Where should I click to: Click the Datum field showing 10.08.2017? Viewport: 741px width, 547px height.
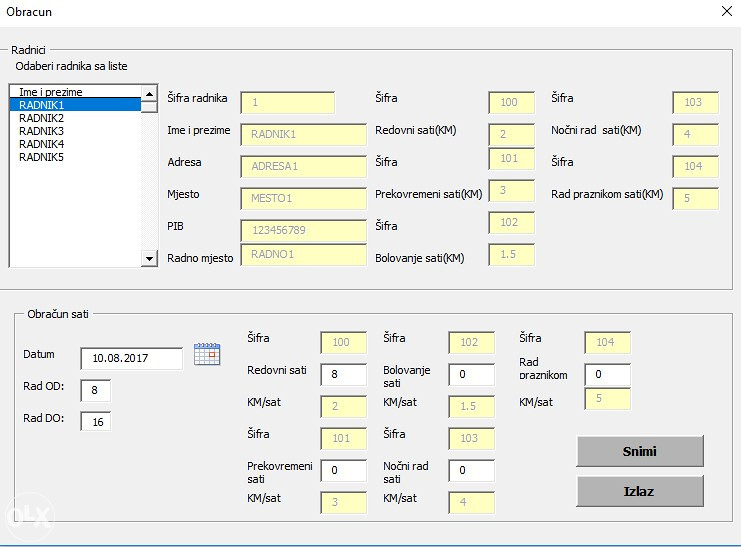click(x=131, y=358)
